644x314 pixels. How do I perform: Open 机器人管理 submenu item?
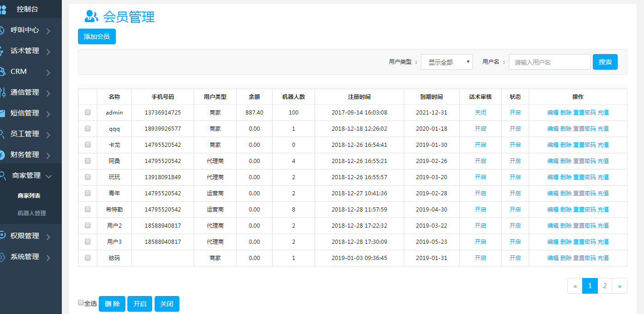click(32, 213)
